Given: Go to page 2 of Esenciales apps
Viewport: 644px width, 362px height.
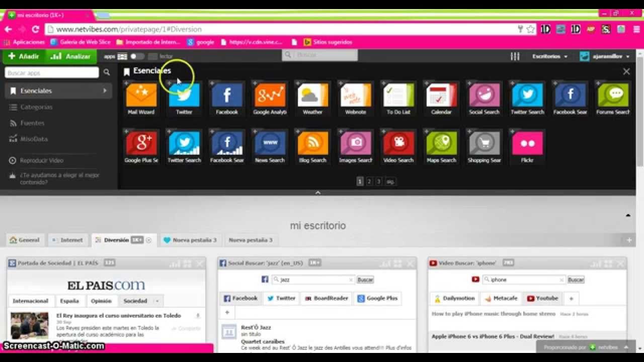Looking at the screenshot, I should click(x=369, y=182).
